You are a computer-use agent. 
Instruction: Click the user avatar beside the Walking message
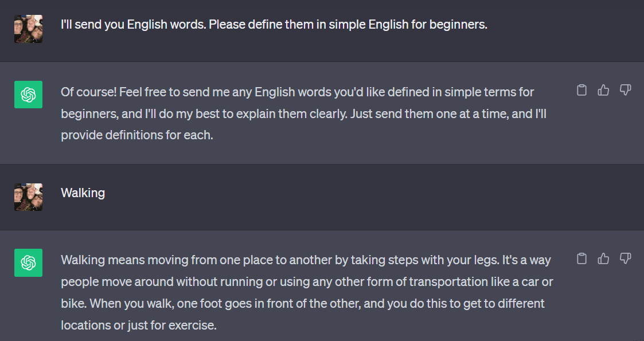[x=28, y=197]
